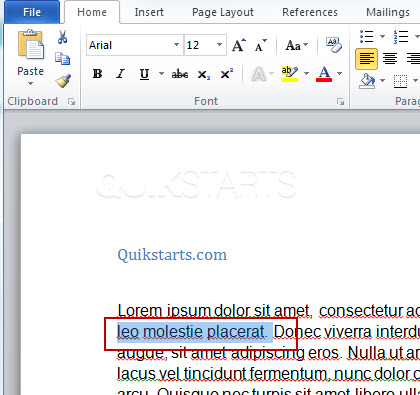Click the Borders grid icon

[400, 81]
